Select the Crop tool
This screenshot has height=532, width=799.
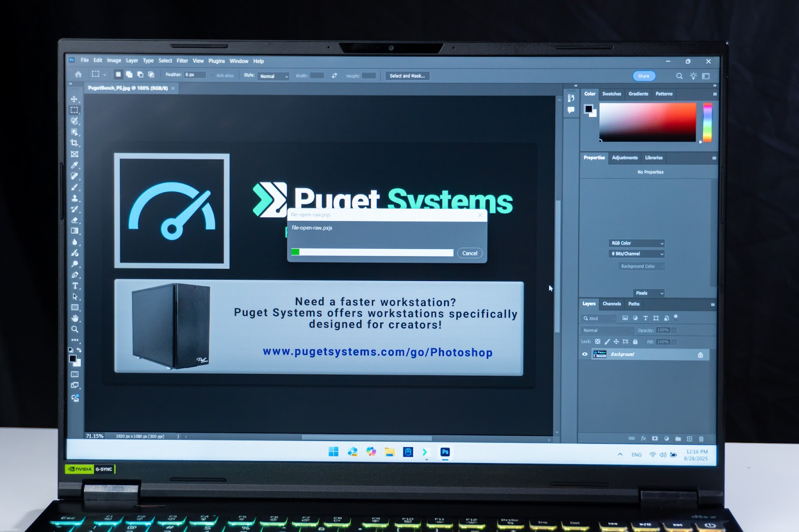74,143
